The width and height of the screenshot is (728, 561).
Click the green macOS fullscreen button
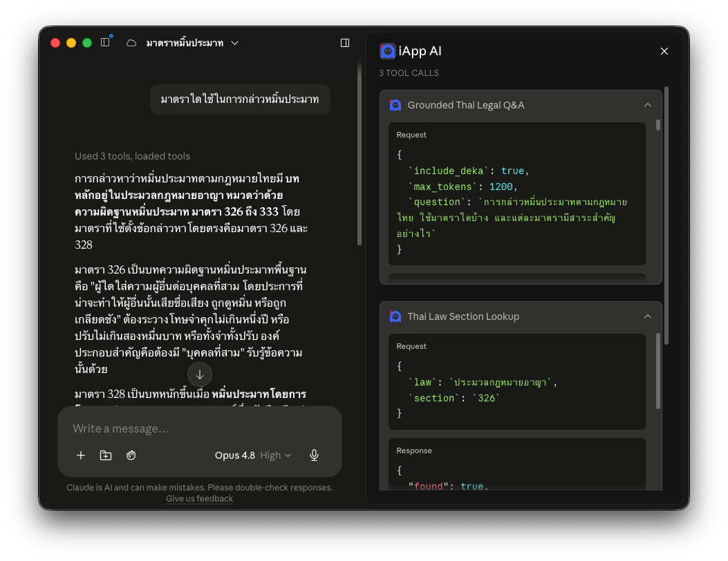coord(87,43)
